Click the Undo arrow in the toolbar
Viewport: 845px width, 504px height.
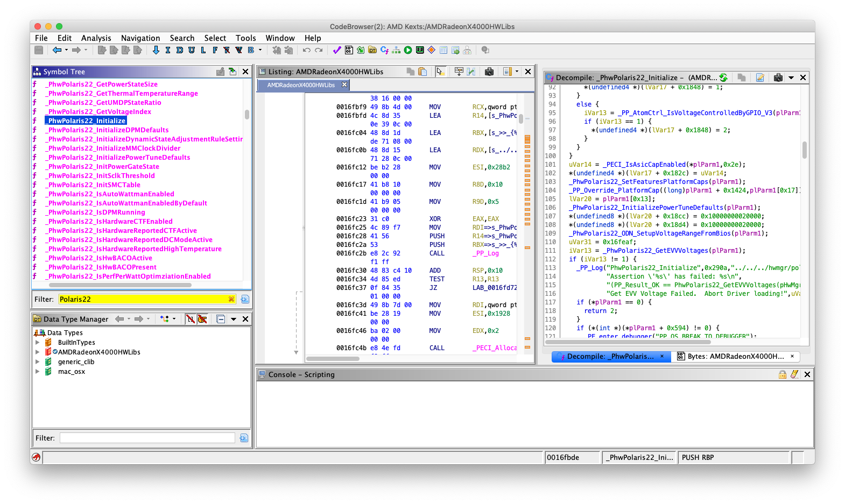(x=306, y=50)
